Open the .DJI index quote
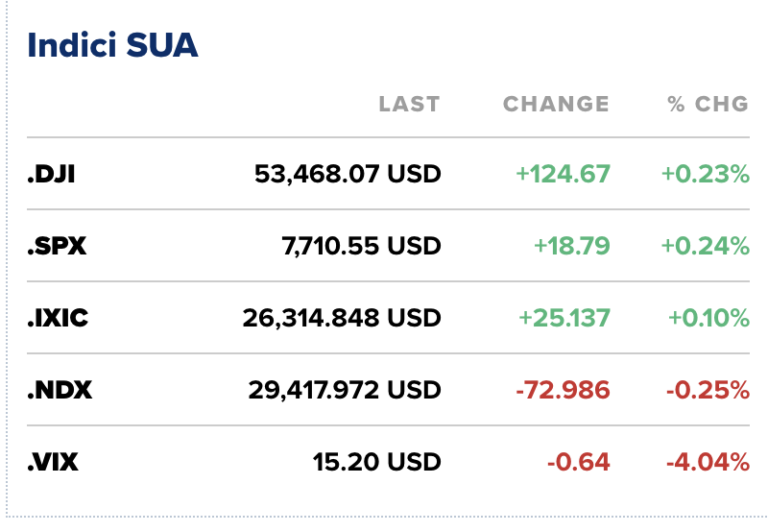This screenshot has width=768, height=532. pos(52,174)
